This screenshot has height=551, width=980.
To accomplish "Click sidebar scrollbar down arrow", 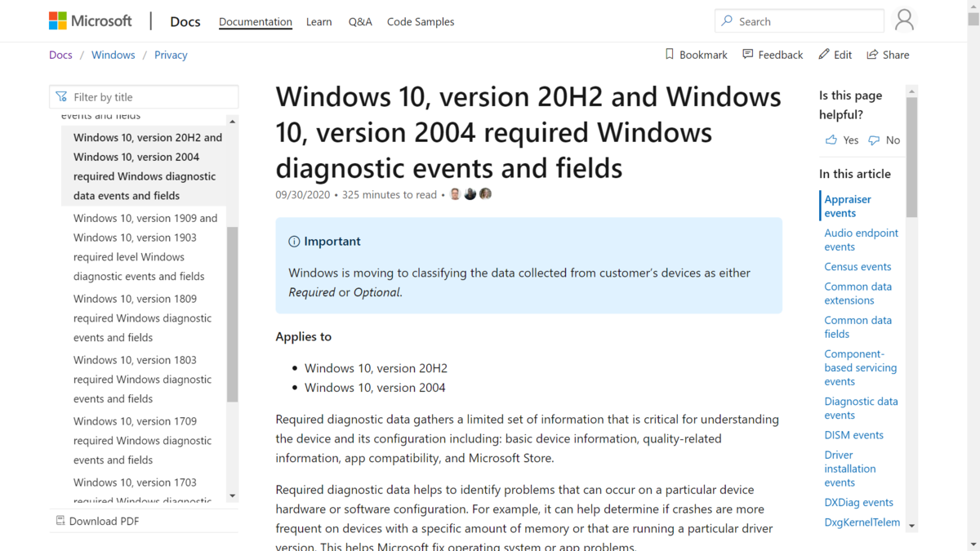I will click(233, 495).
